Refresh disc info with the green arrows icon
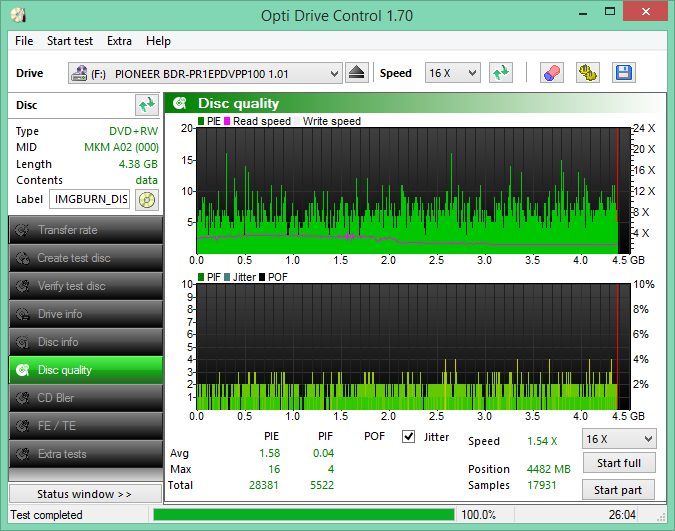Screen dimensions: 675x531 [147, 105]
